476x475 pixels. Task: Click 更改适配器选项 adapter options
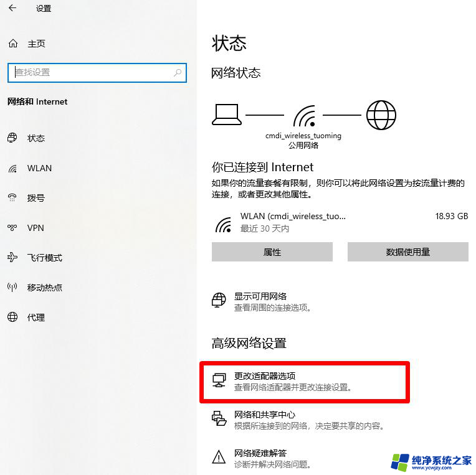pos(265,376)
